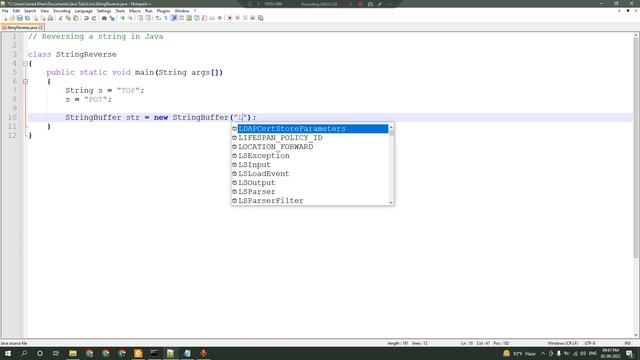Open the Plugins menu
This screenshot has width=640, height=360.
coord(163,11)
